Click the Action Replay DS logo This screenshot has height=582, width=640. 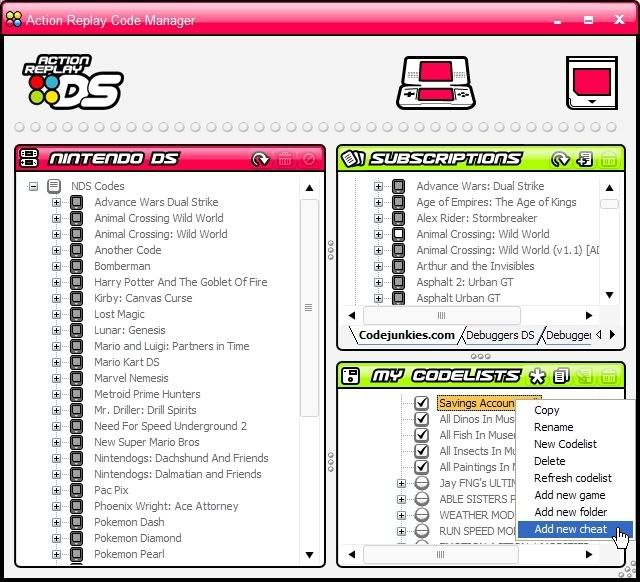pos(73,82)
